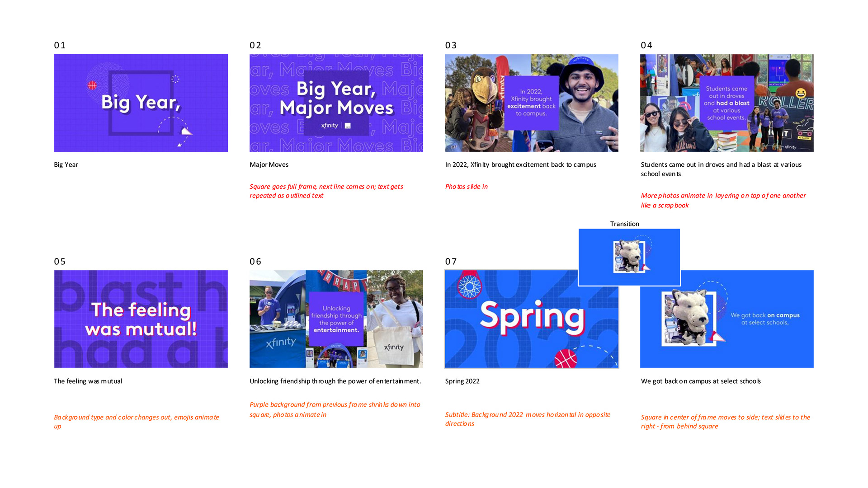Click the note 'Subtitle: Background 2022 moves horizontal...'
Screen dimensions: 868x488
[x=528, y=419]
